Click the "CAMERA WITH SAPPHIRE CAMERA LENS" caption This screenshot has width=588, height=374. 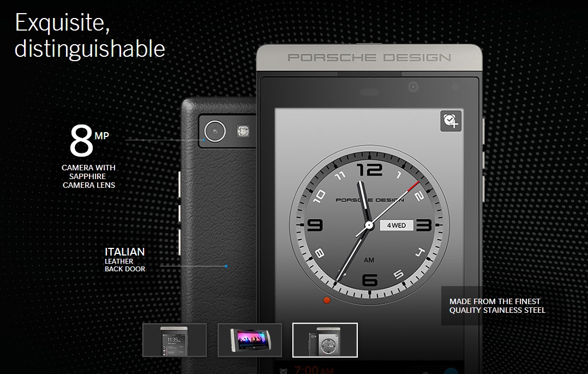tap(88, 176)
